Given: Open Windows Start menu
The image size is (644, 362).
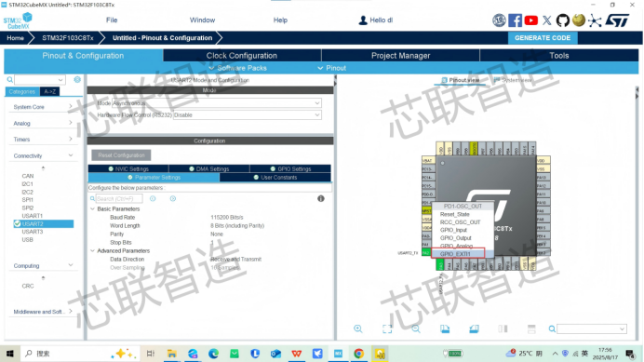Looking at the screenshot, I should tap(10, 354).
